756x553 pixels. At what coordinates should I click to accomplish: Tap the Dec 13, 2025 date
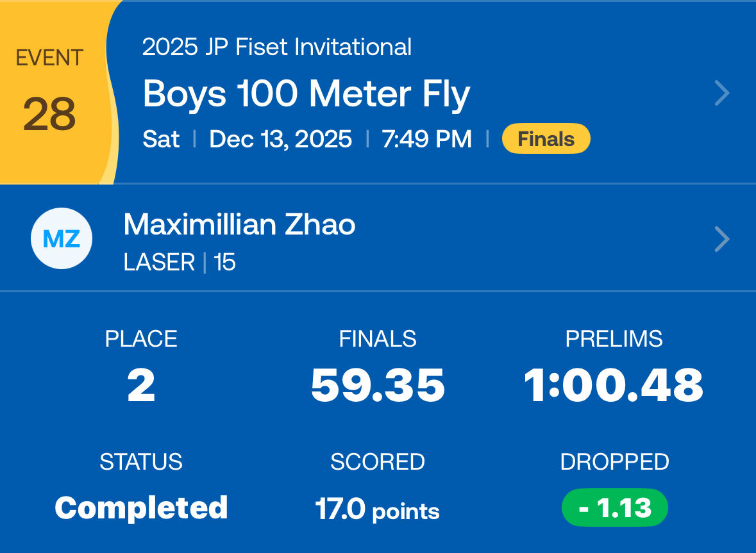(280, 139)
